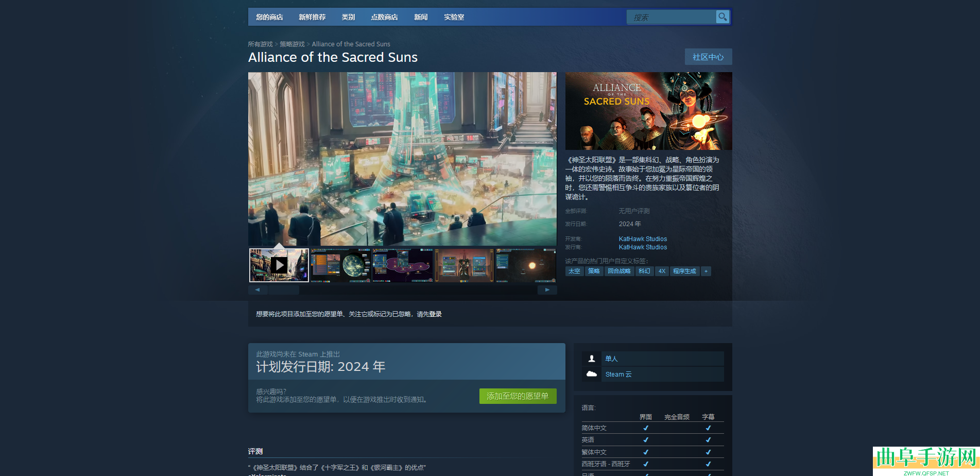Go to 点数商店 tab
Viewport: 980px width, 476px height.
point(384,17)
